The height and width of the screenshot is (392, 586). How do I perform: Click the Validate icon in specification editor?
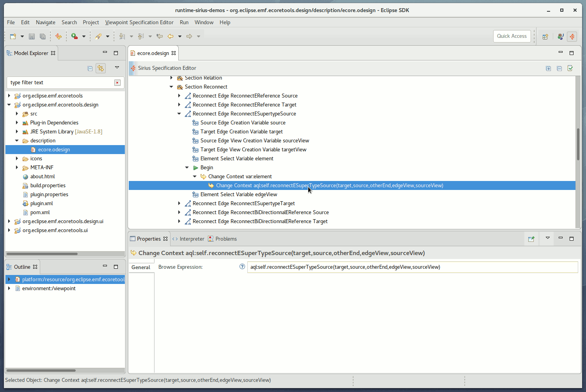coord(570,68)
